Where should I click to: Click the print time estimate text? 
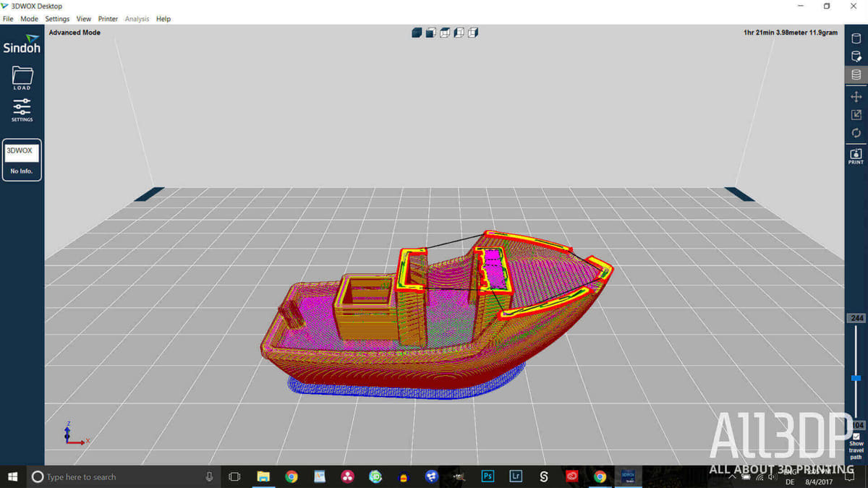[791, 33]
